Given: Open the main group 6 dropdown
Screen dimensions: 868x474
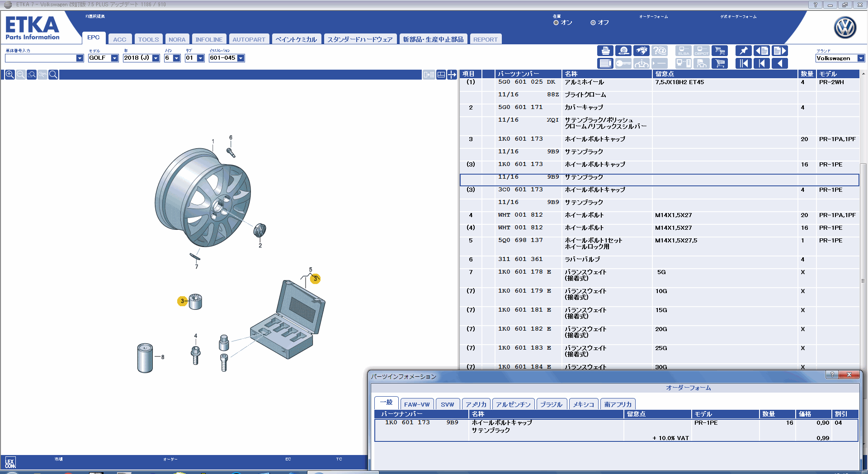Looking at the screenshot, I should click(x=176, y=58).
